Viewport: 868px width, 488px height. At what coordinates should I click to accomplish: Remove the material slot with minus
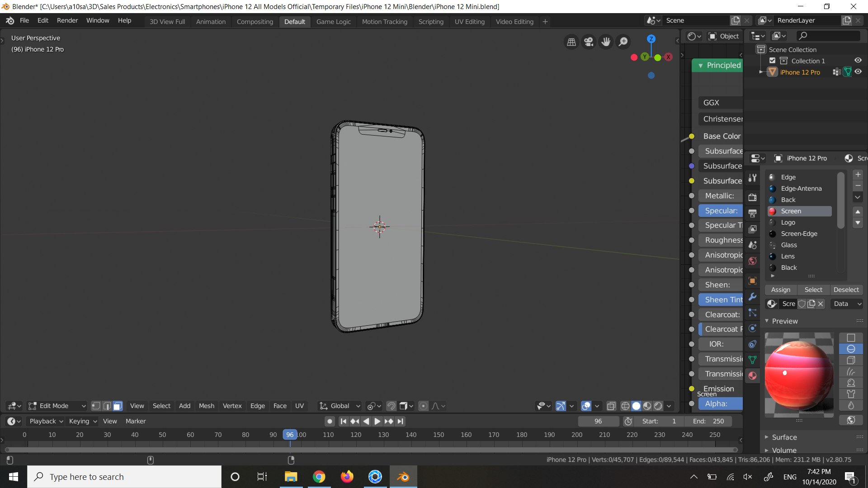858,186
